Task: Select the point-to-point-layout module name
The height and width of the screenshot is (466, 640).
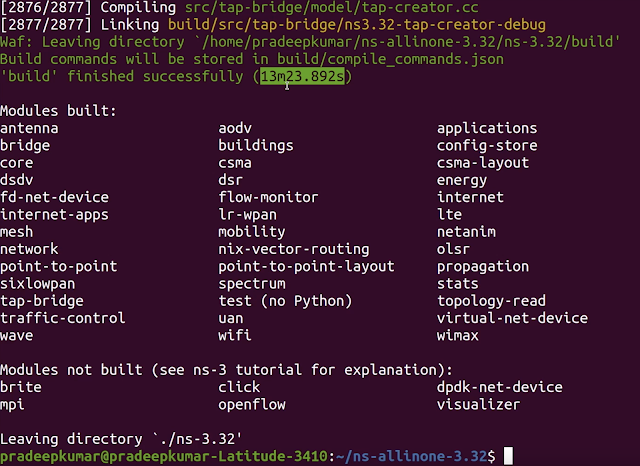Action: (x=306, y=266)
